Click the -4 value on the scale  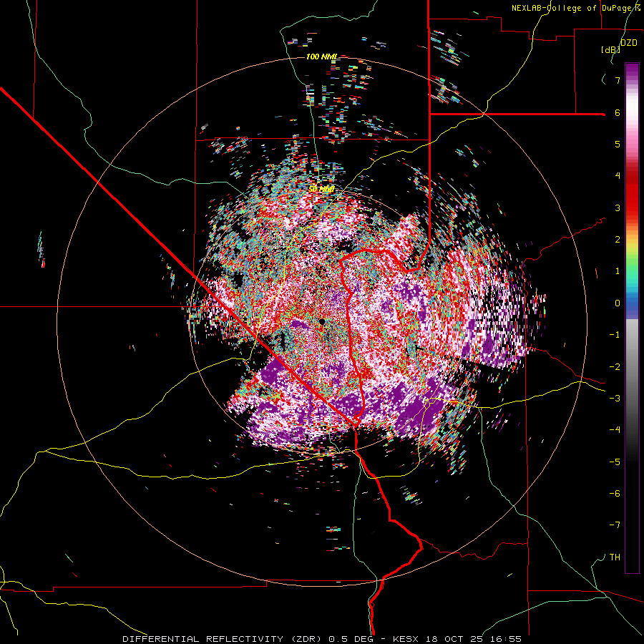click(615, 429)
